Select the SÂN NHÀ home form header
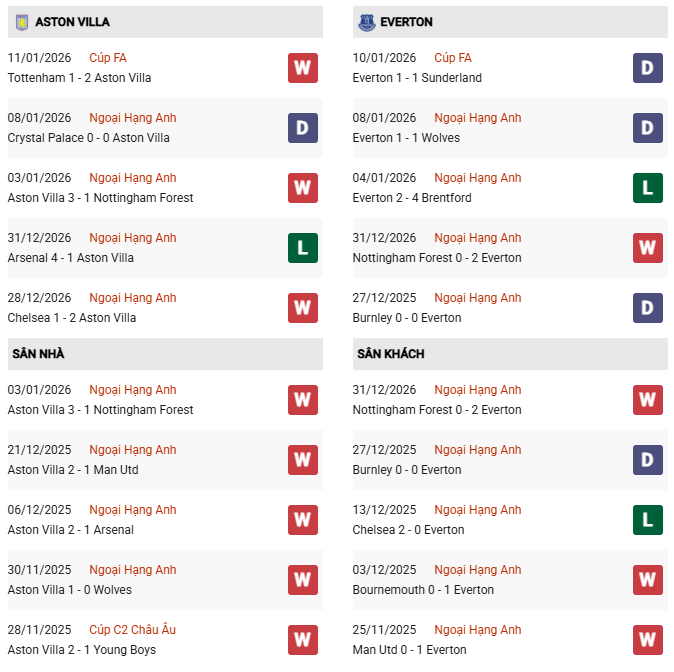This screenshot has width=674, height=672. click(x=38, y=354)
